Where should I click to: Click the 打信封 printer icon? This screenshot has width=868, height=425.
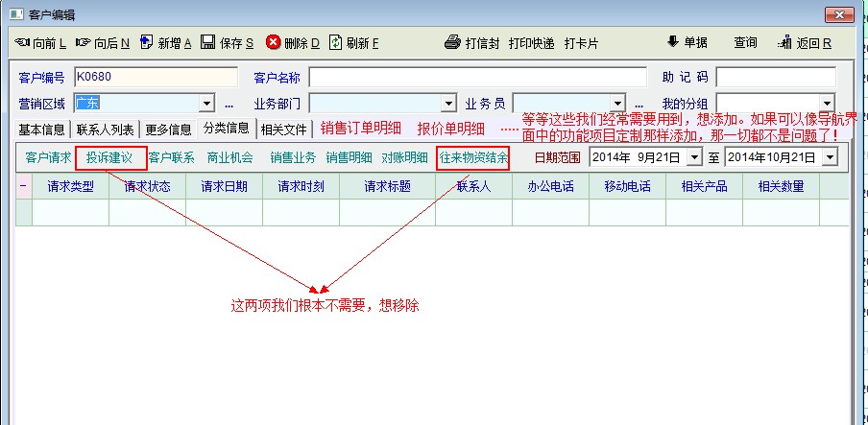(x=453, y=43)
